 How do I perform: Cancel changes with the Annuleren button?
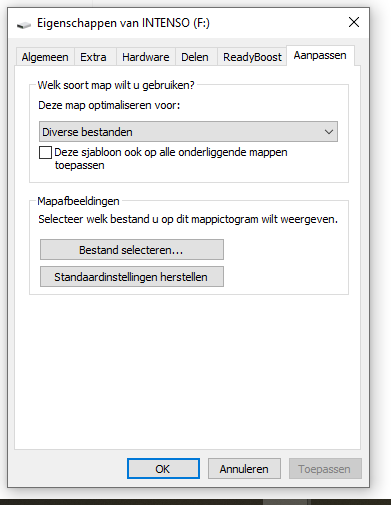244,469
